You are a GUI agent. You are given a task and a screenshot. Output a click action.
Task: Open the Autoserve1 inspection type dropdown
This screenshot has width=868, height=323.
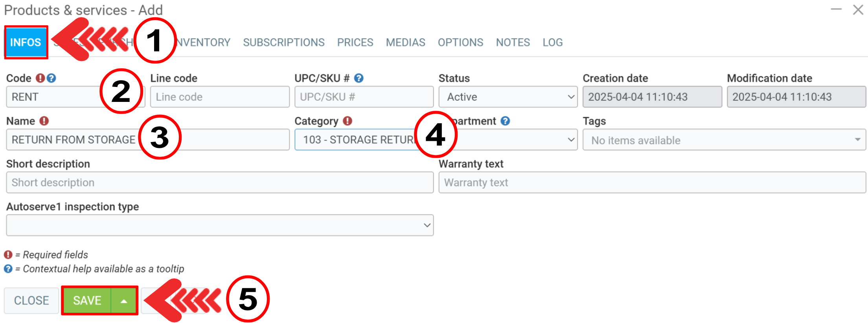[219, 225]
